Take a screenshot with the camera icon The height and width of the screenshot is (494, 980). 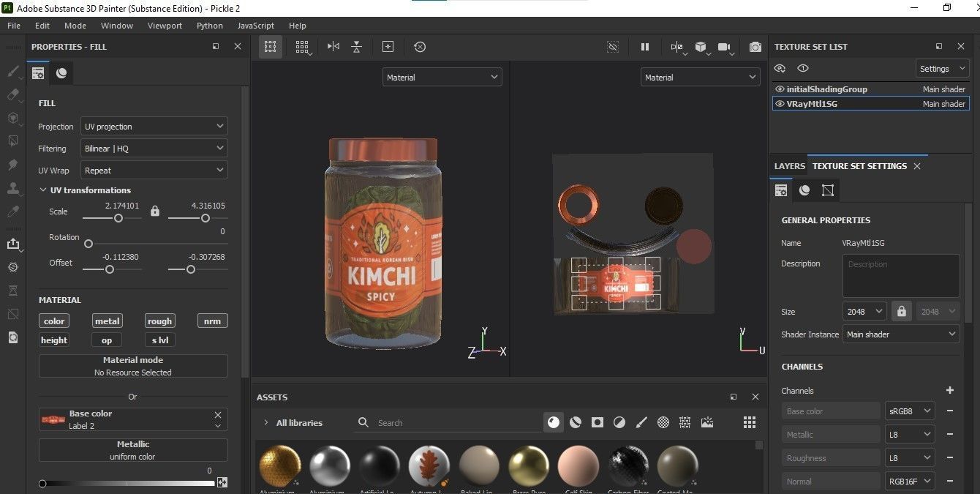(x=755, y=47)
